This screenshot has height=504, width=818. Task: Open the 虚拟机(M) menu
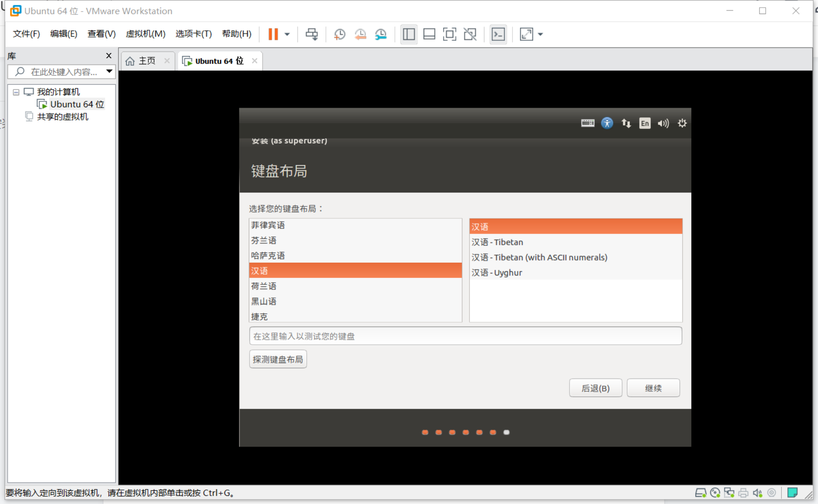[145, 34]
